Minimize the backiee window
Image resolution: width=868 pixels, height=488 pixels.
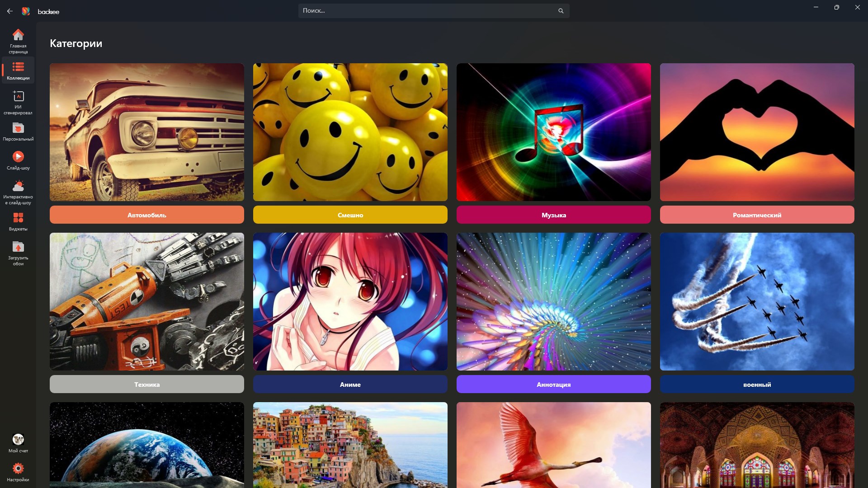(816, 7)
